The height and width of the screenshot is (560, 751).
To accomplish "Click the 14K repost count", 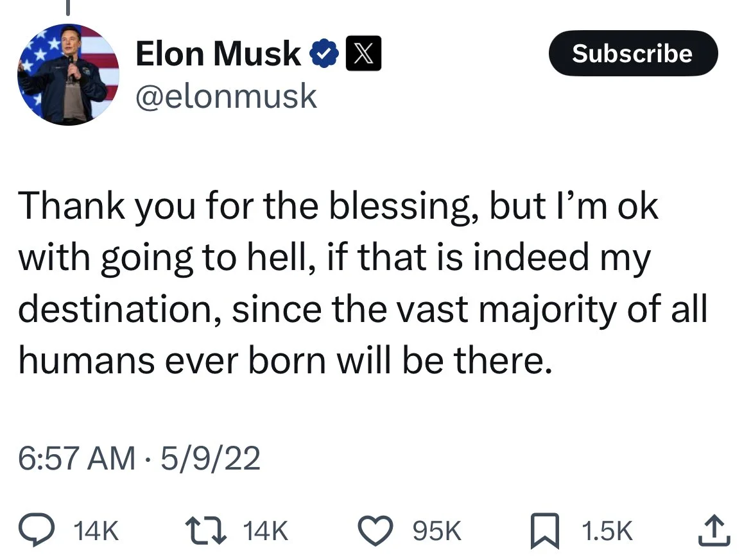I will pyautogui.click(x=266, y=531).
